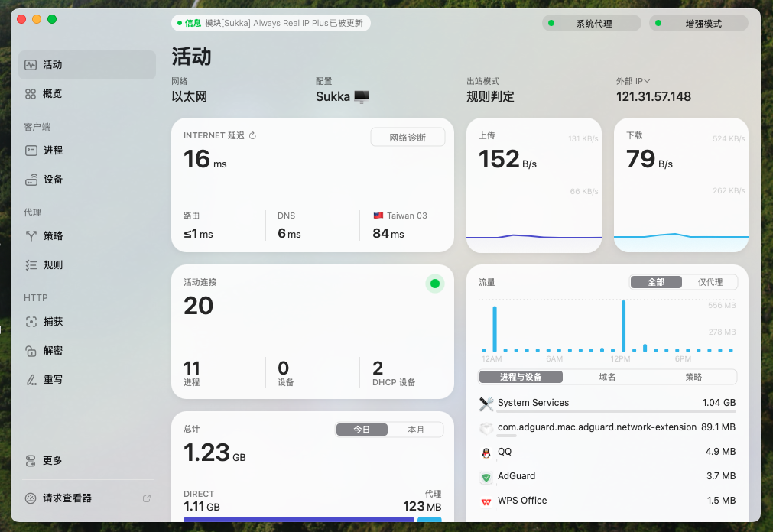The width and height of the screenshot is (773, 532).
Task: Open the 设备 devices router icon
Action: pos(31,180)
